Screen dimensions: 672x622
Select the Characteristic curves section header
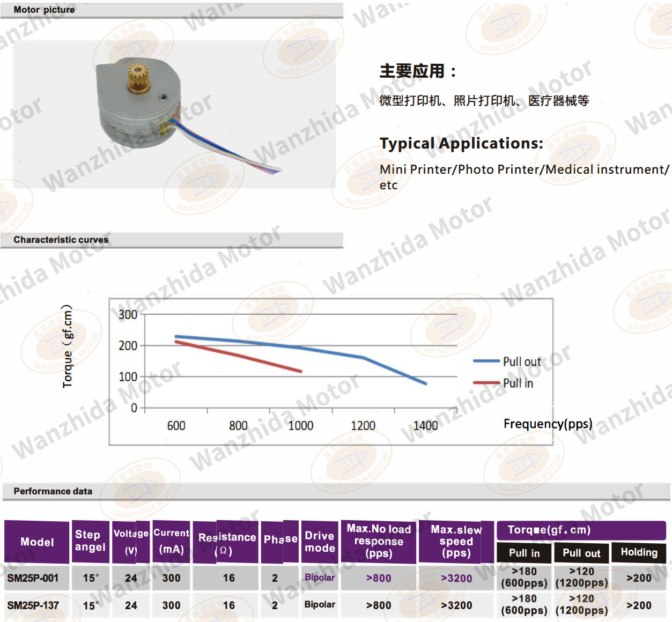coord(172,240)
